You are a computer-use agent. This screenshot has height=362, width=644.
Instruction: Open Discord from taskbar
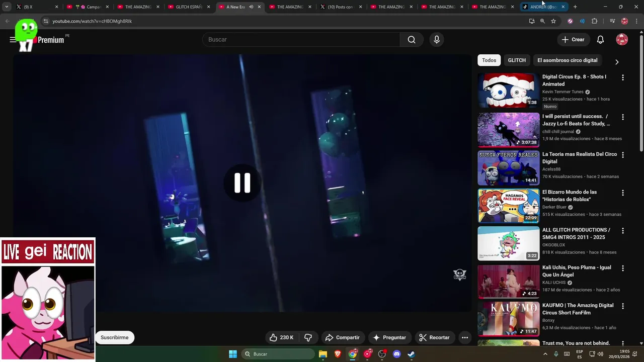tap(396, 354)
